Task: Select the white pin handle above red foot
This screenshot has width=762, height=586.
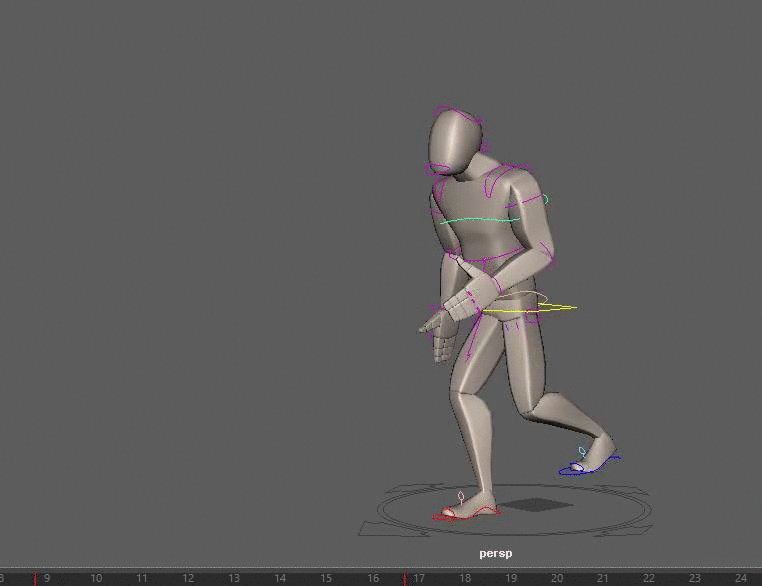Action: 461,497
